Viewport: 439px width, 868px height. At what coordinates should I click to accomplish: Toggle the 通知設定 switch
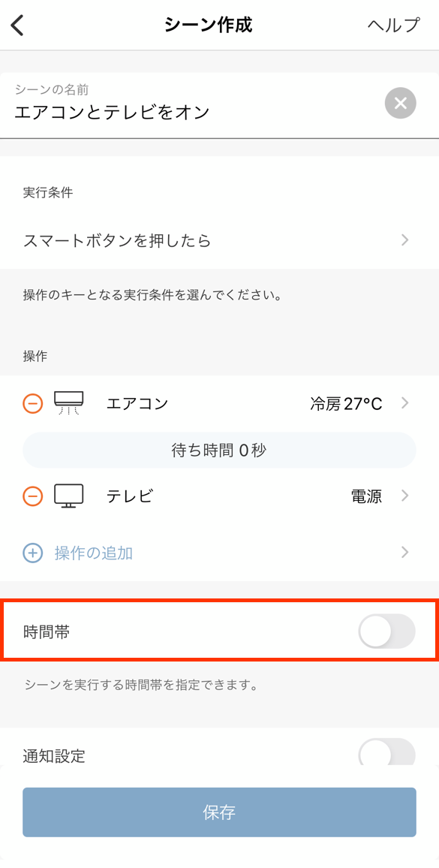point(387,752)
